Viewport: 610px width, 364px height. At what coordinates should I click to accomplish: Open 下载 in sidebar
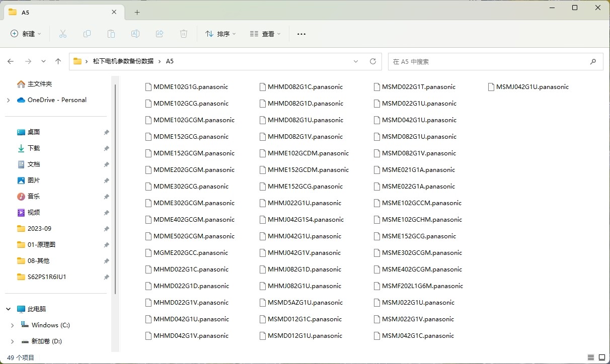34,148
